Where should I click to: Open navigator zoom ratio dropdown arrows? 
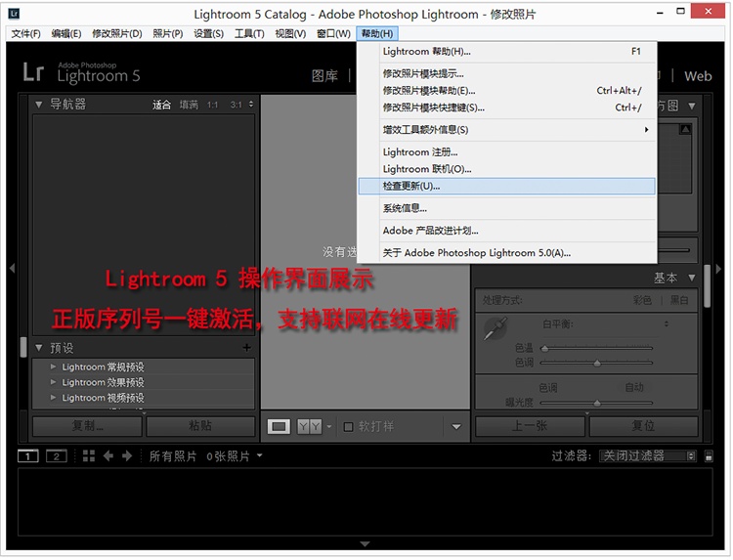coord(251,105)
